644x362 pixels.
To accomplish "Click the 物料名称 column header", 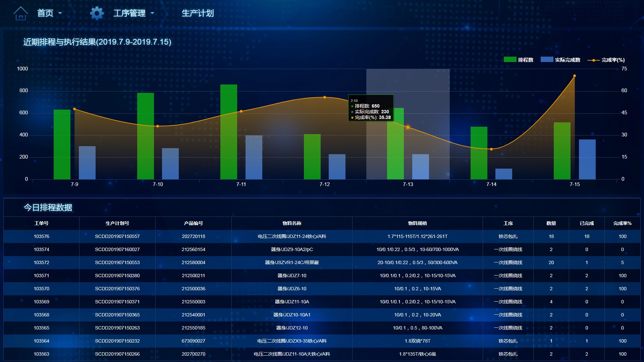I will 292,223.
